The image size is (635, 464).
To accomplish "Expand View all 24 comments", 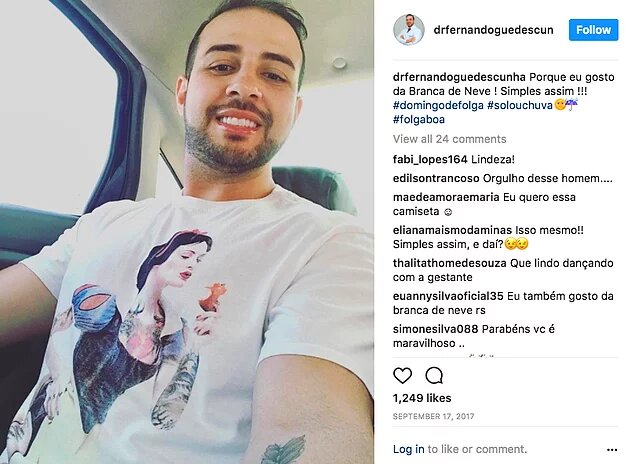I will coord(450,139).
